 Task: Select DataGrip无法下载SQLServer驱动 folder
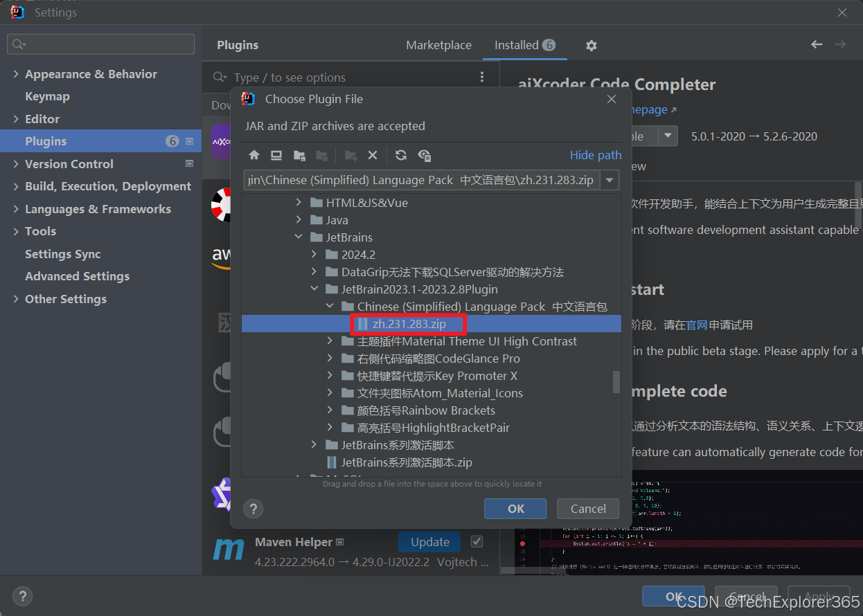click(x=452, y=272)
